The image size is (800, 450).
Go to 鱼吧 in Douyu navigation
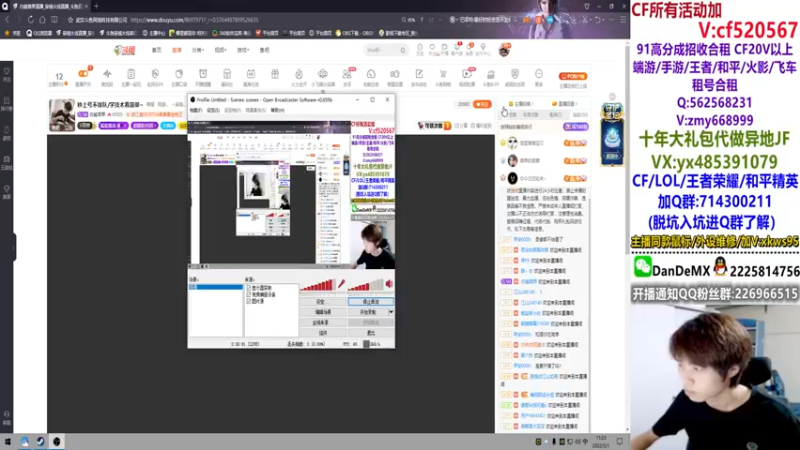tap(264, 50)
